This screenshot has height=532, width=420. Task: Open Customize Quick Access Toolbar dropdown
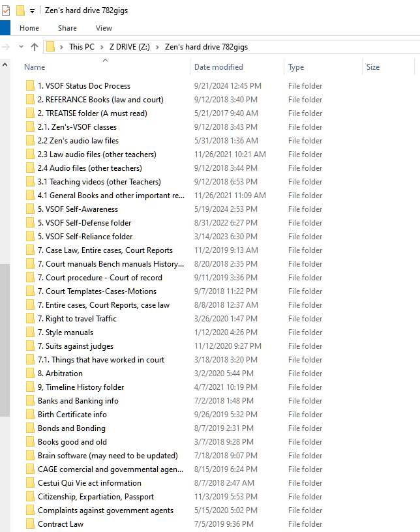pyautogui.click(x=32, y=11)
